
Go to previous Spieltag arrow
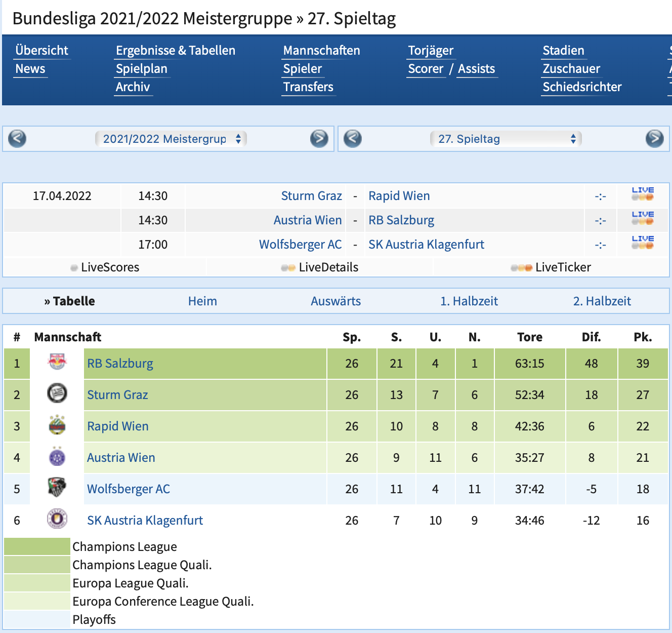pos(353,138)
